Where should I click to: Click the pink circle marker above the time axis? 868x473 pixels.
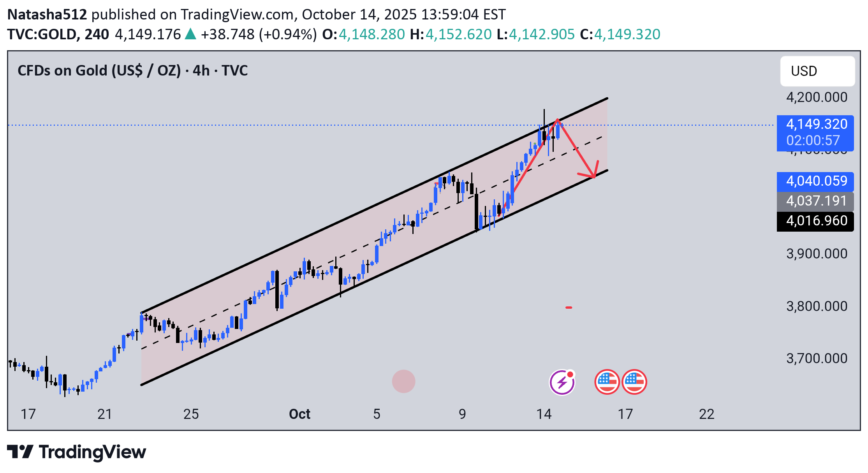(x=403, y=381)
